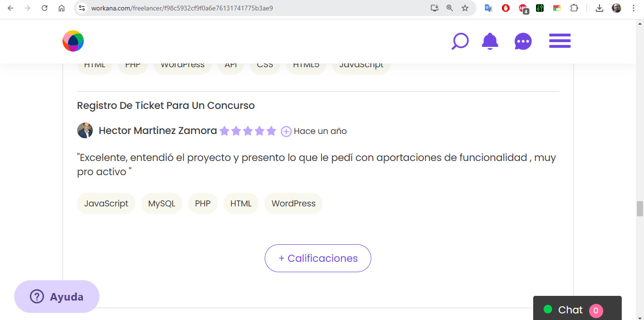This screenshot has height=320, width=644.
Task: Click the + Calificaciones button
Action: [318, 258]
